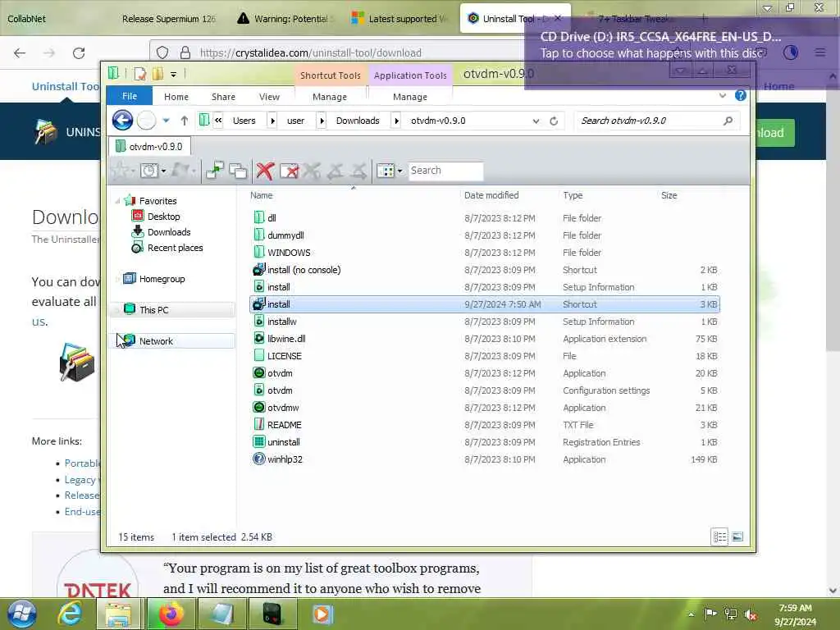Select This PC in navigation pane
The height and width of the screenshot is (630, 840).
click(x=153, y=309)
